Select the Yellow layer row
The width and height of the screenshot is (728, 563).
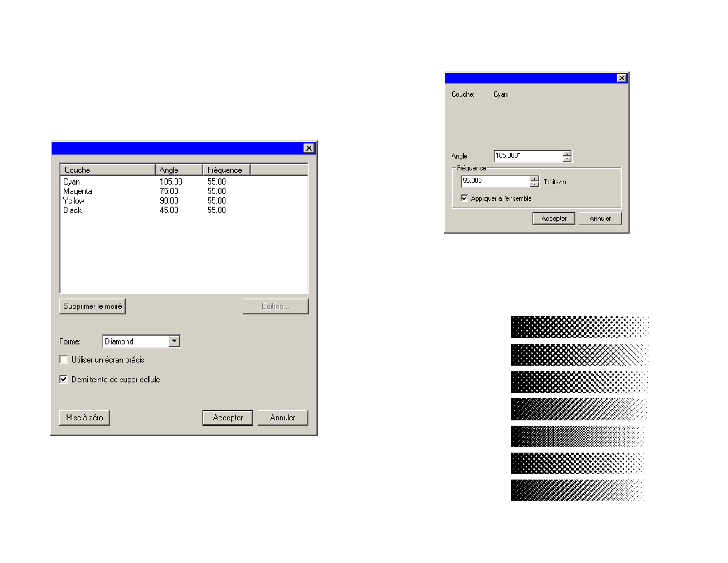(74, 201)
